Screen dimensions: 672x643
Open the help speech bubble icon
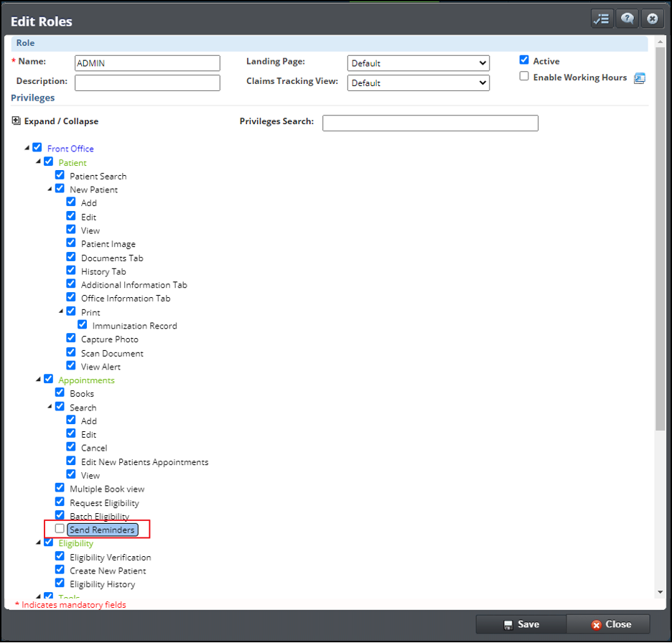click(627, 19)
